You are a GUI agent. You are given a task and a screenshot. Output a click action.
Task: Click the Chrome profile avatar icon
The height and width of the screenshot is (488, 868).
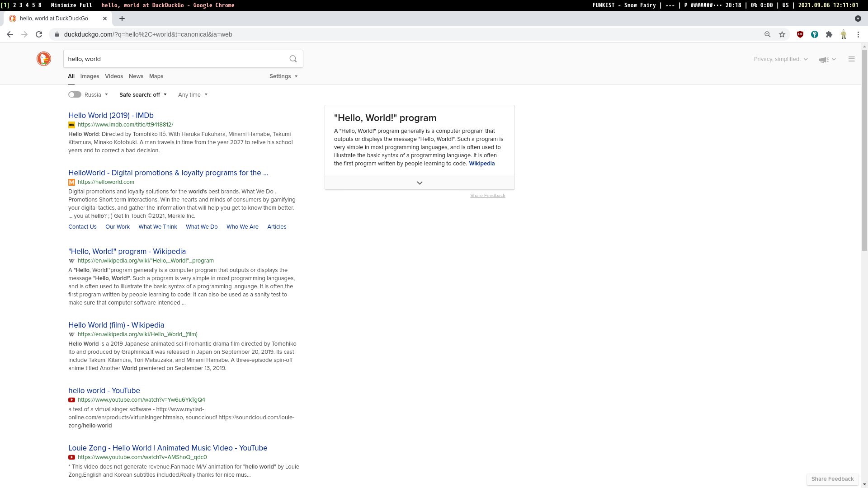(844, 34)
